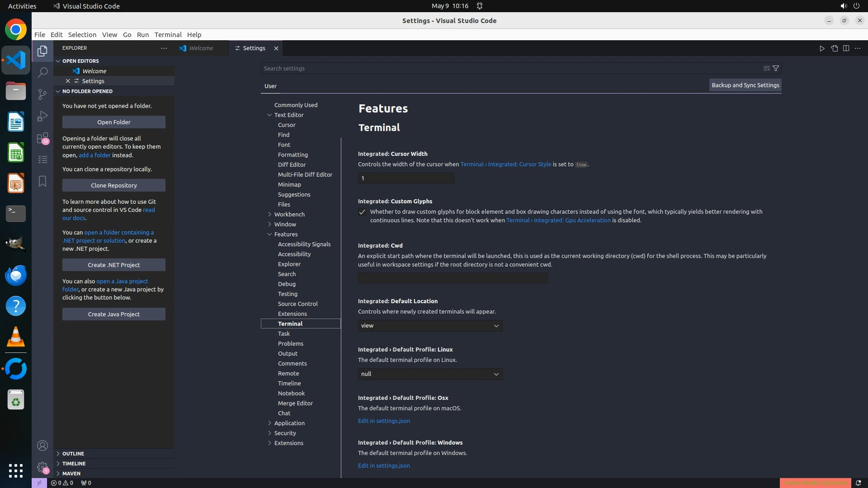The image size is (868, 488).
Task: Click the Manage gear icon
Action: click(x=42, y=467)
